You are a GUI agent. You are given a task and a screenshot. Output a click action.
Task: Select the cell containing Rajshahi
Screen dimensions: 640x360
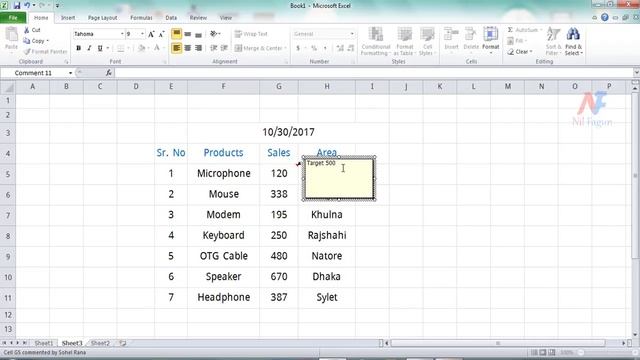[327, 236]
